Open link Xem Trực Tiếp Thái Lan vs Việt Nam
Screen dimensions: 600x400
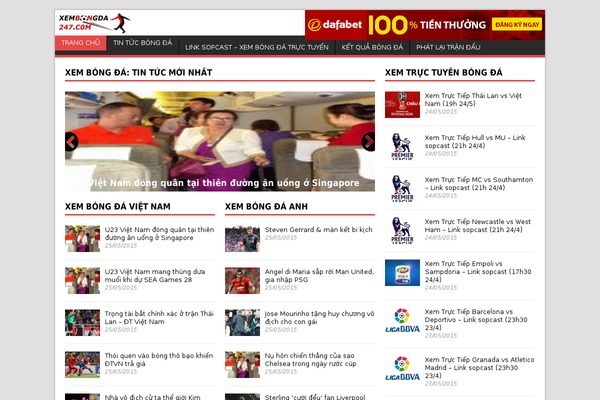(x=473, y=100)
